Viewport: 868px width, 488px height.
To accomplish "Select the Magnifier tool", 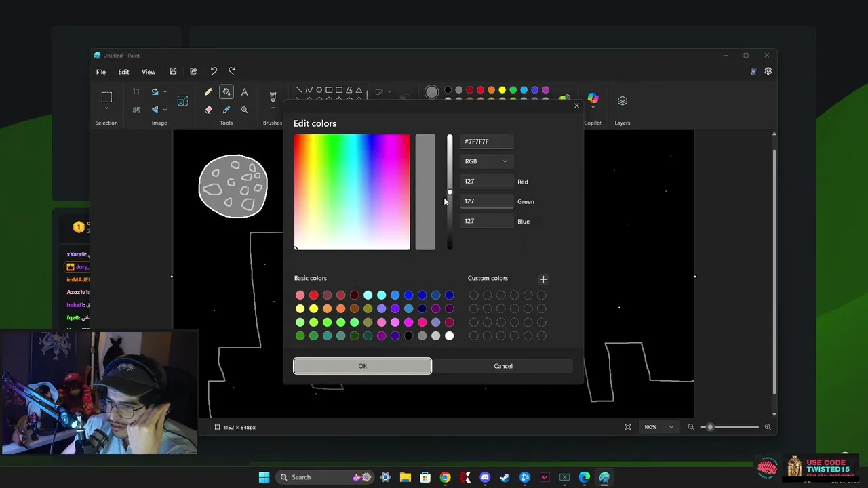I will click(x=245, y=110).
